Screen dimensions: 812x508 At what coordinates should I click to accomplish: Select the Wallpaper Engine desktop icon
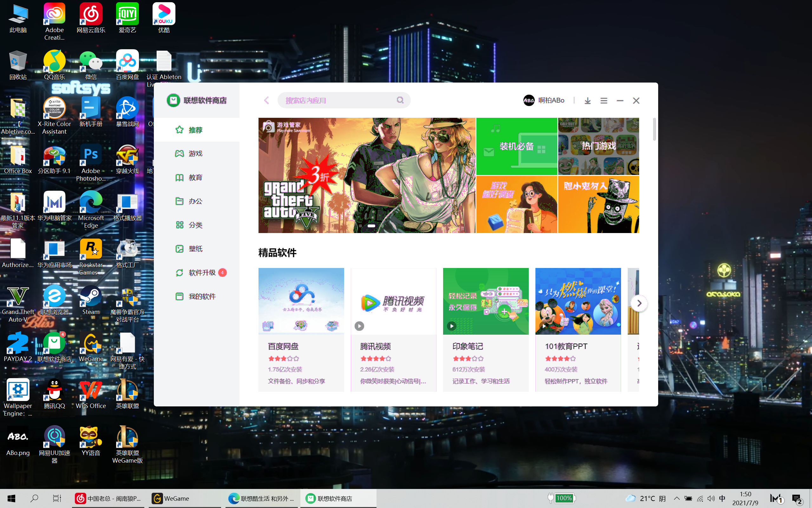(18, 398)
